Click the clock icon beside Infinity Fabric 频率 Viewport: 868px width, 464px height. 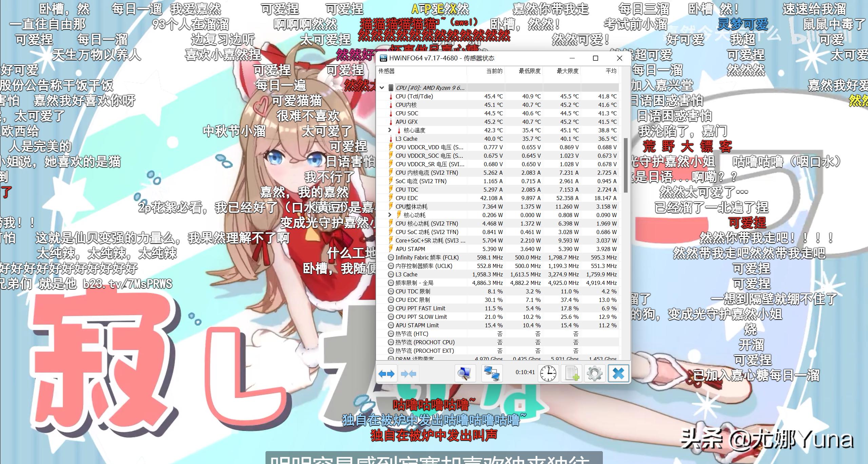click(392, 257)
